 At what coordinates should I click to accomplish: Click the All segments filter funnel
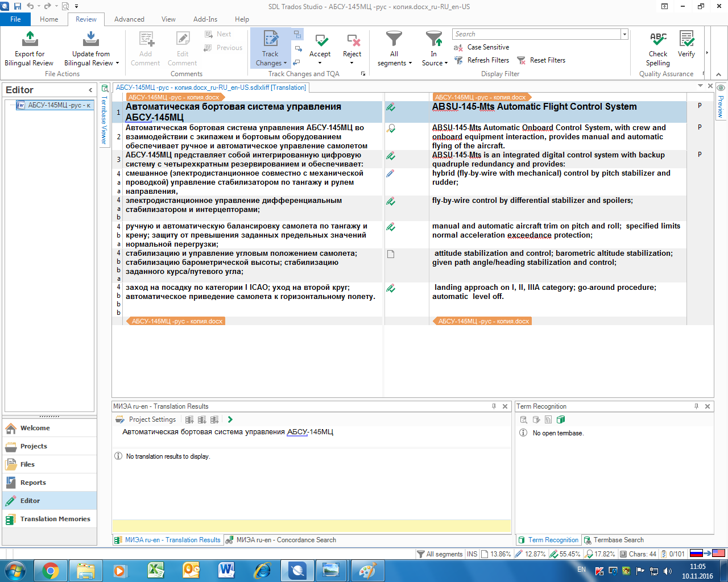tap(394, 39)
